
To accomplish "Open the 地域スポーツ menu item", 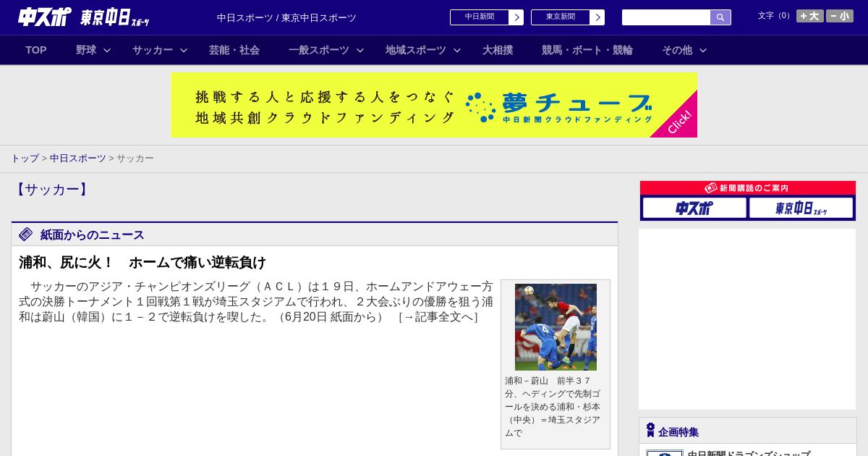I will [x=416, y=50].
